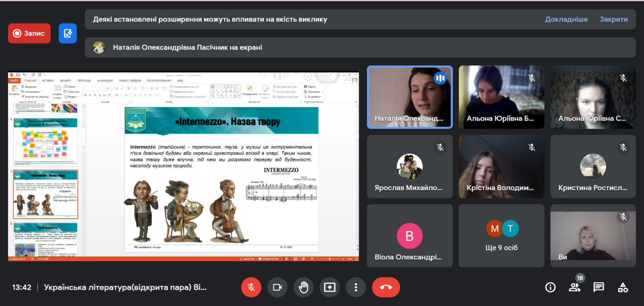This screenshot has height=306, width=644.
Task: Click the red Запис recording button
Action: (29, 33)
